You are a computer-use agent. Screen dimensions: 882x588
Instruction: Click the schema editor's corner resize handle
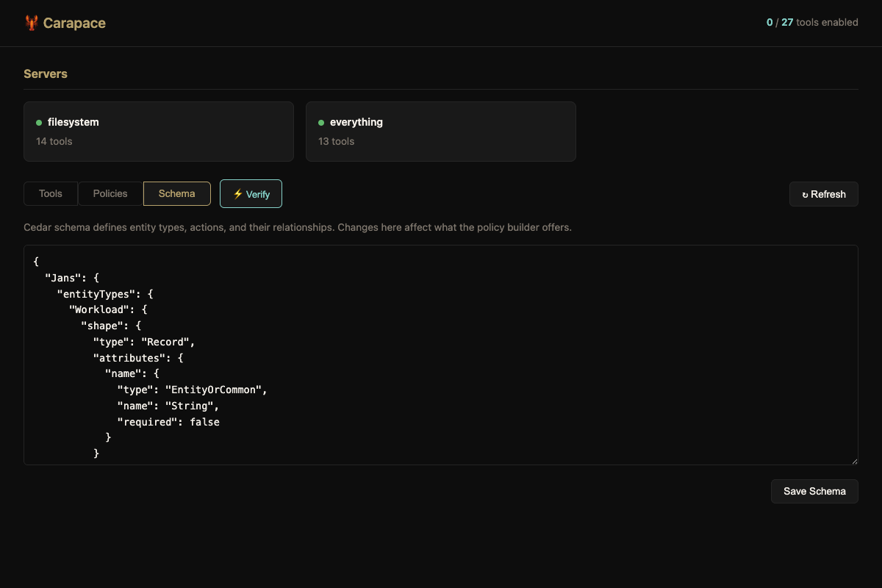(x=854, y=461)
